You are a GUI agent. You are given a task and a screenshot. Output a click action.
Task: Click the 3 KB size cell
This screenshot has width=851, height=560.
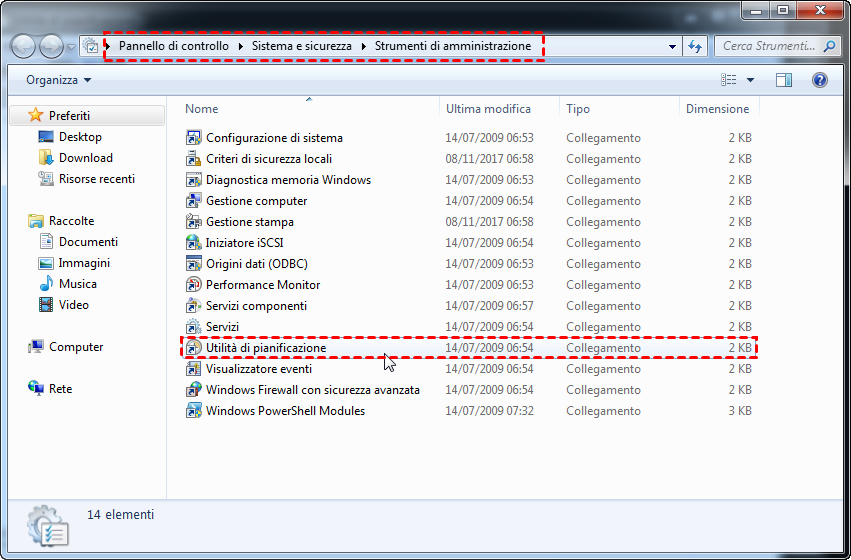tap(740, 411)
